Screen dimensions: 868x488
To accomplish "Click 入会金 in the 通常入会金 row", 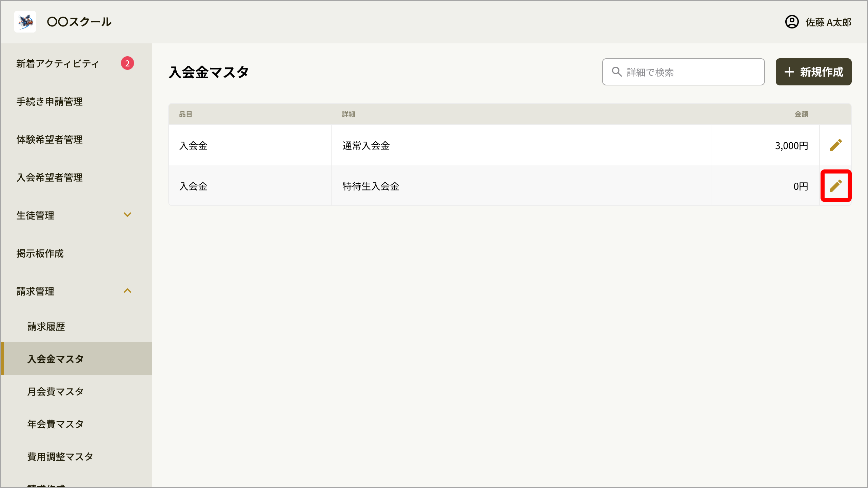I will (x=193, y=146).
